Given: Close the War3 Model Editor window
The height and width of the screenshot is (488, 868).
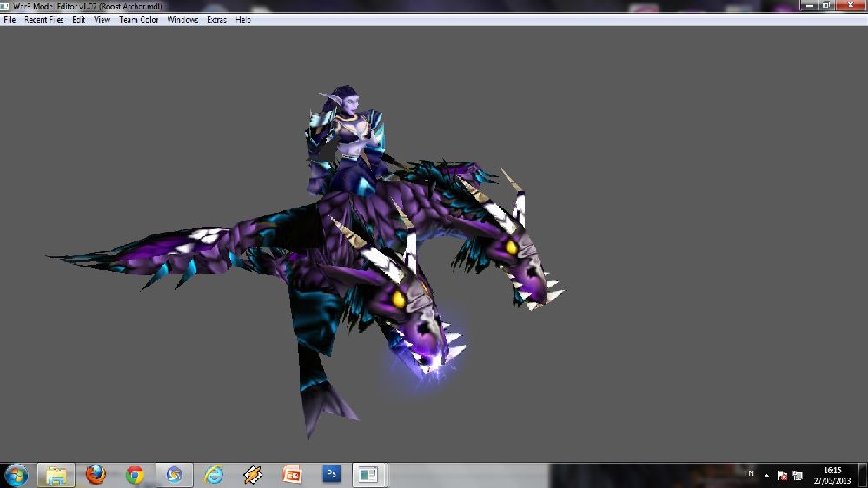Looking at the screenshot, I should 851,5.
